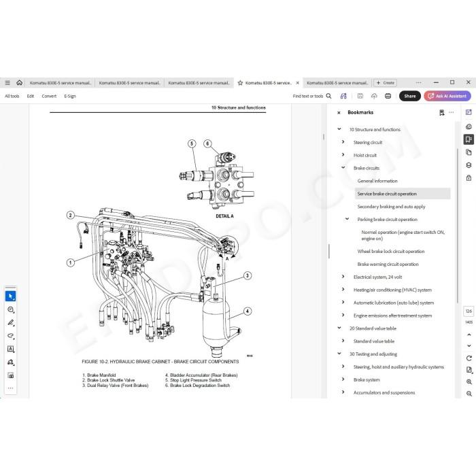
Task: Open the All tools menu
Action: point(12,96)
